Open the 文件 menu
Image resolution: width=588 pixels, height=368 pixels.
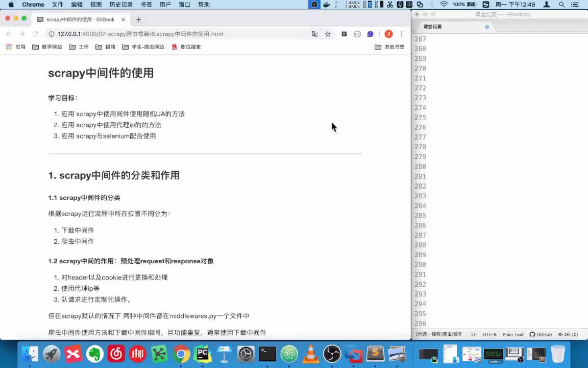pos(57,5)
